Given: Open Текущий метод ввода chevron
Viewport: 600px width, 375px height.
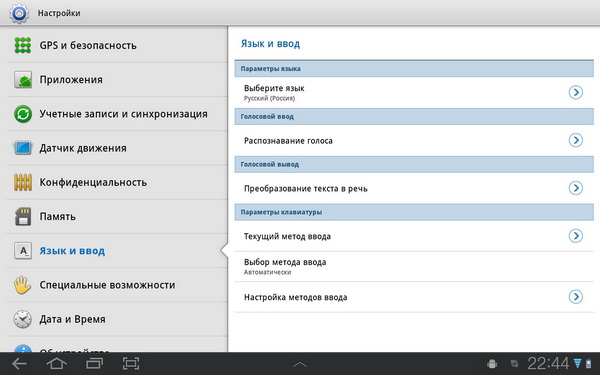Looking at the screenshot, I should (576, 236).
